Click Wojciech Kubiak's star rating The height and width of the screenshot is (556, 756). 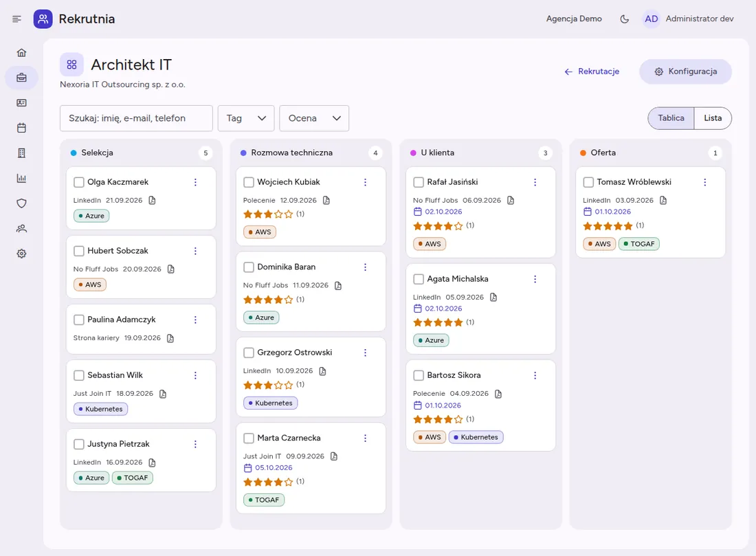pyautogui.click(x=268, y=214)
